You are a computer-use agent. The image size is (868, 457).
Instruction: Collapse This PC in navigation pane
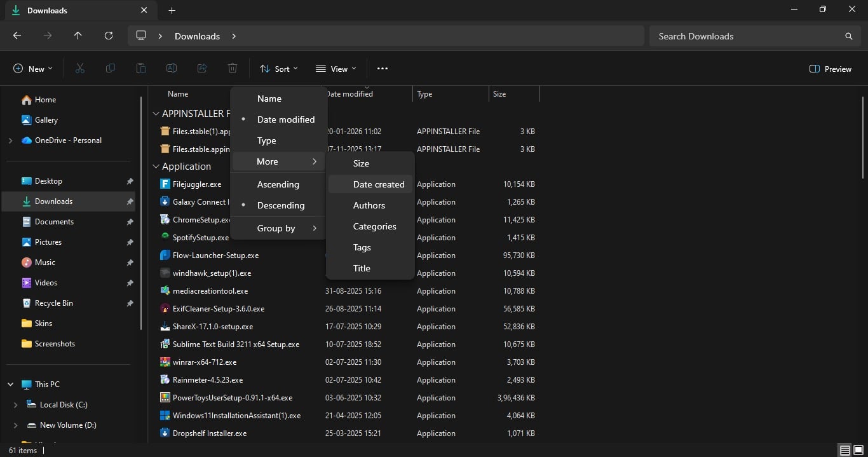[x=10, y=385]
